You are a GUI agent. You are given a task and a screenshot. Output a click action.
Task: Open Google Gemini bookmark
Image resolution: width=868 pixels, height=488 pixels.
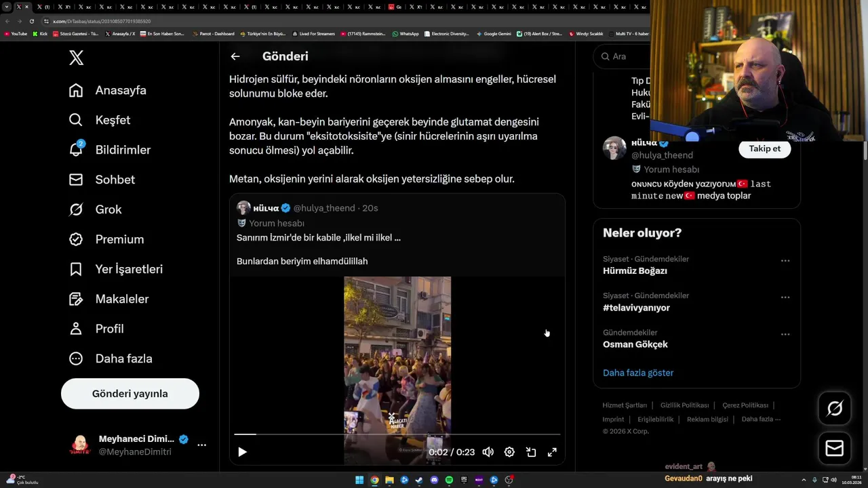pos(494,34)
